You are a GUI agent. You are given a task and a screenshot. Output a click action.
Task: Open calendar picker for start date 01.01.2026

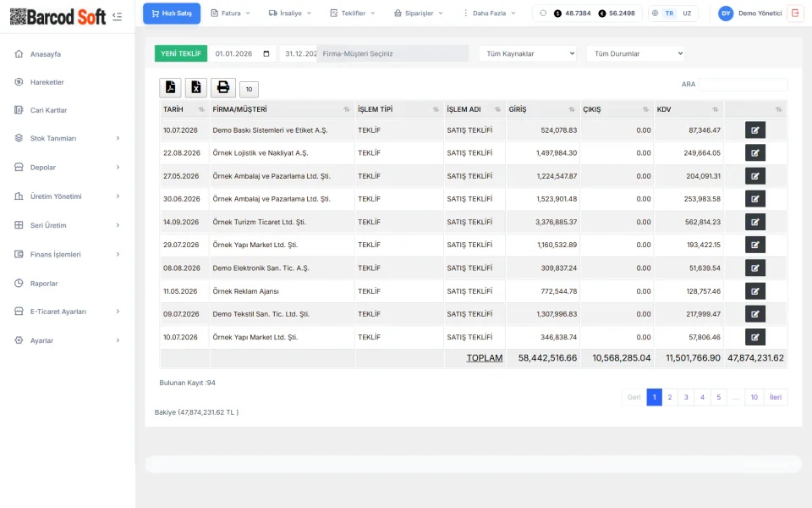[x=266, y=53]
